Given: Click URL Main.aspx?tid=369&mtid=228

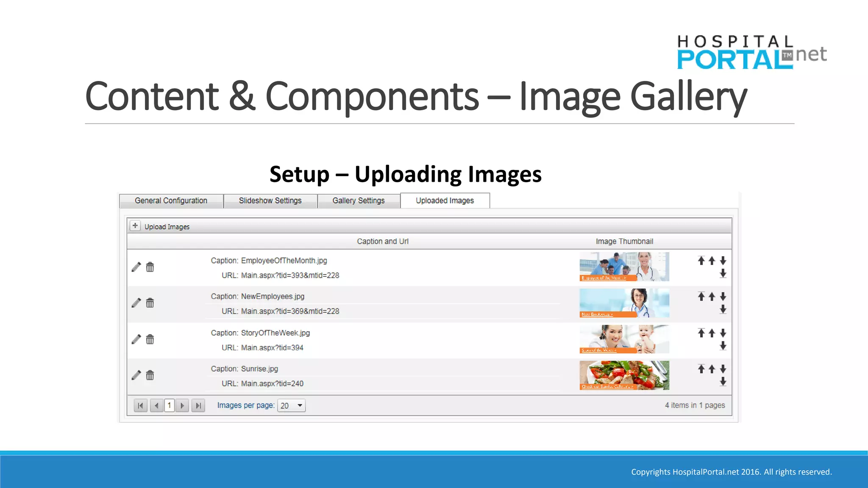Looking at the screenshot, I should (290, 311).
